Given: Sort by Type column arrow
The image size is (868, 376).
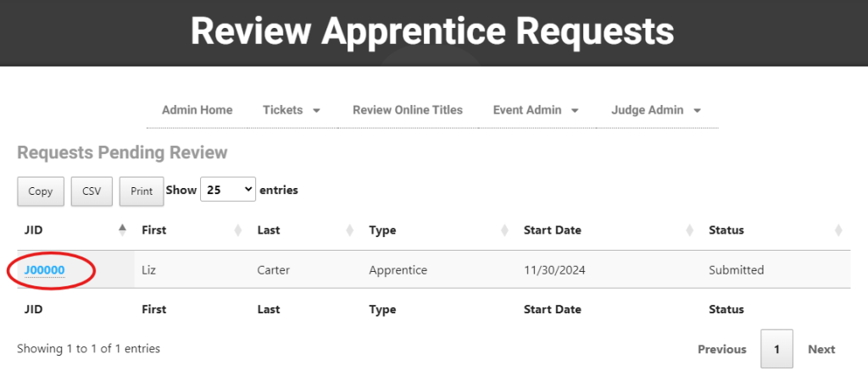Looking at the screenshot, I should [x=504, y=230].
